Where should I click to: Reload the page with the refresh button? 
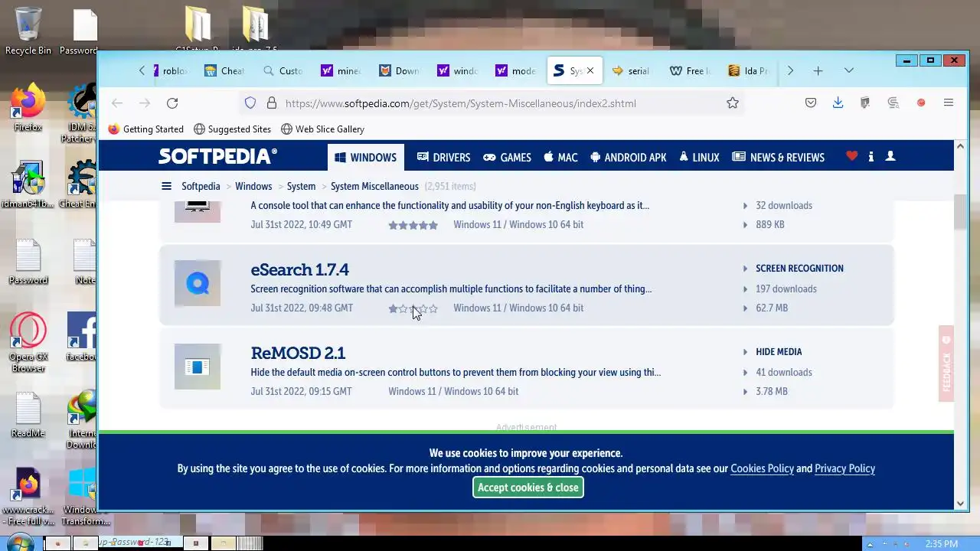[x=172, y=103]
